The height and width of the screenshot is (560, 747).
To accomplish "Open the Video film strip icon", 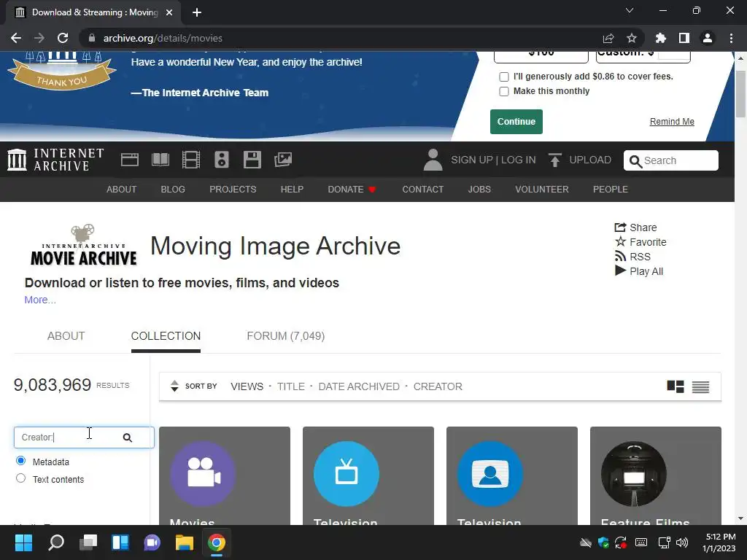I will (191, 160).
